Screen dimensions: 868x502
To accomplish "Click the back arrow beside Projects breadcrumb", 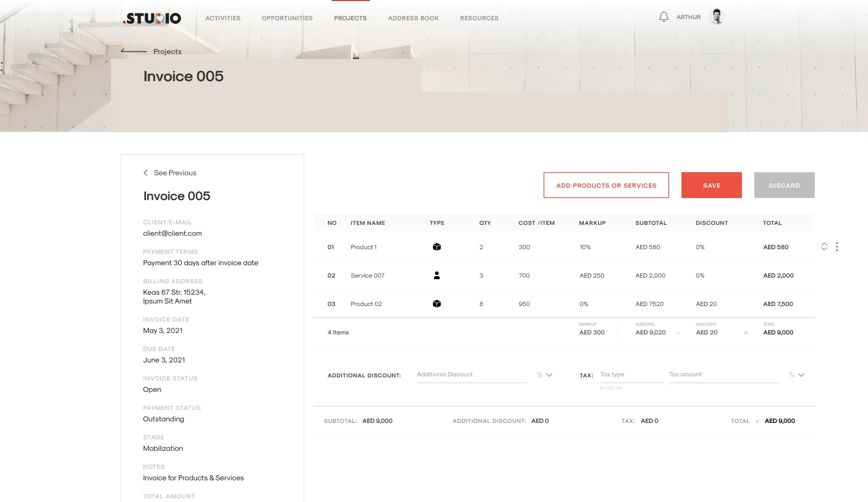I will click(133, 51).
